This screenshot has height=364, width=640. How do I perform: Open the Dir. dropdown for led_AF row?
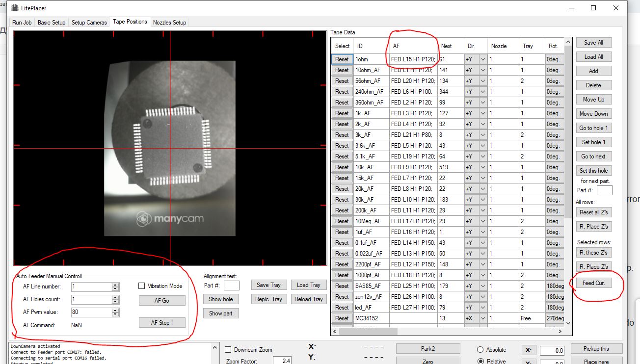point(483,308)
